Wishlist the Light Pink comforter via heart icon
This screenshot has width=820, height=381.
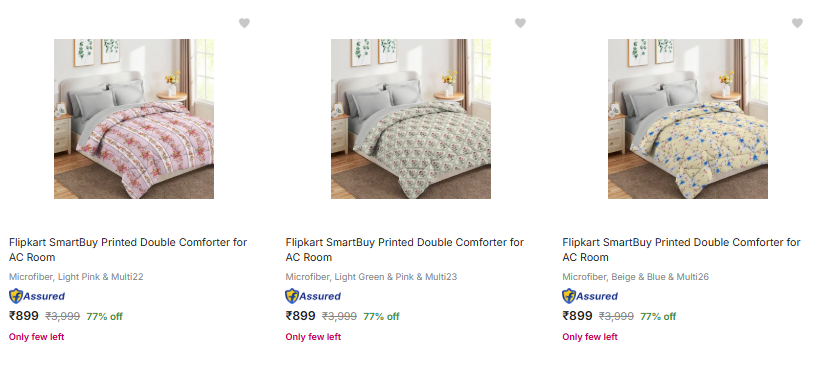click(244, 23)
